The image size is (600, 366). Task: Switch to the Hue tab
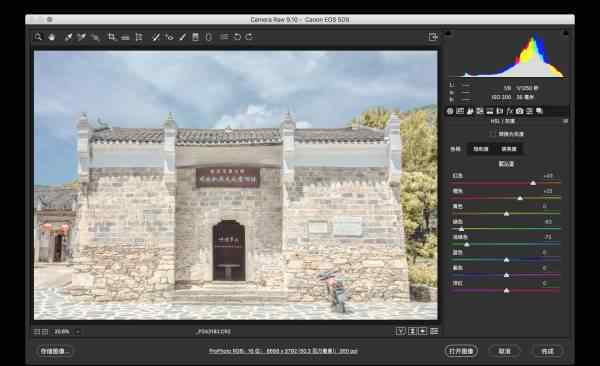[x=455, y=149]
